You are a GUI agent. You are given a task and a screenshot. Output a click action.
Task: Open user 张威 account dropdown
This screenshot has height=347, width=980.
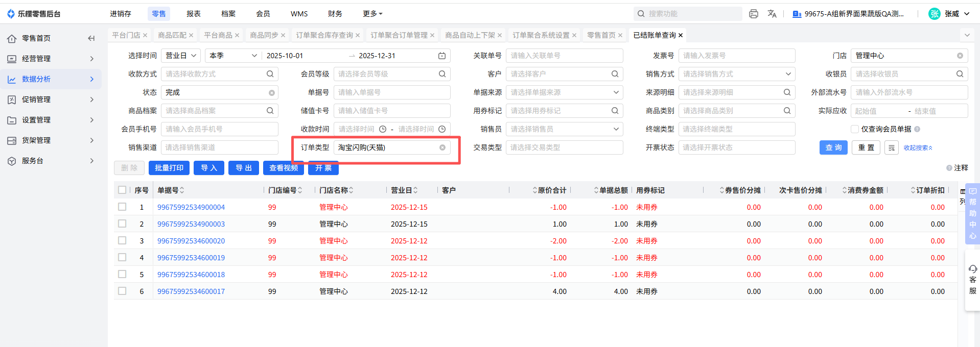click(x=949, y=14)
